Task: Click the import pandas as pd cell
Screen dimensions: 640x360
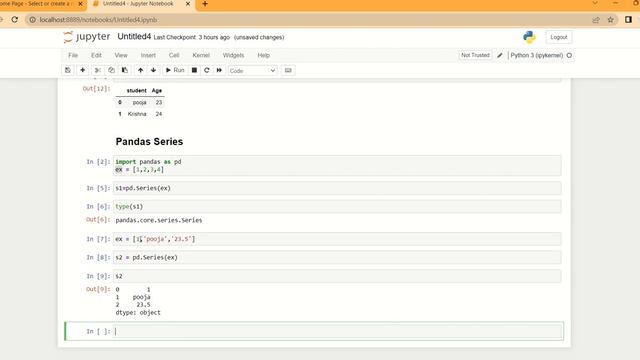Action: click(x=337, y=165)
